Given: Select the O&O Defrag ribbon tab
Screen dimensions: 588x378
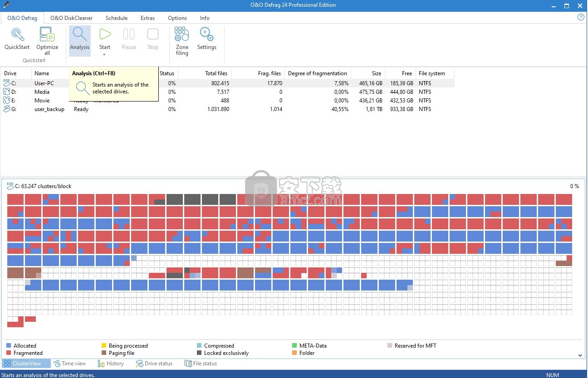Looking at the screenshot, I should pos(22,18).
